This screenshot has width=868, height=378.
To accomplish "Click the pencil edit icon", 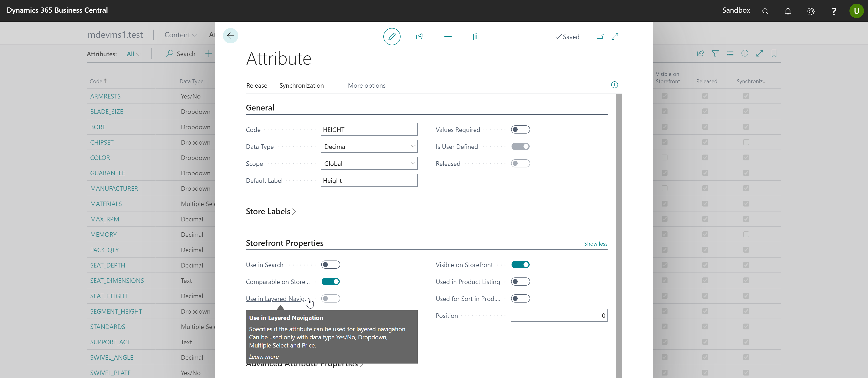I will 392,37.
